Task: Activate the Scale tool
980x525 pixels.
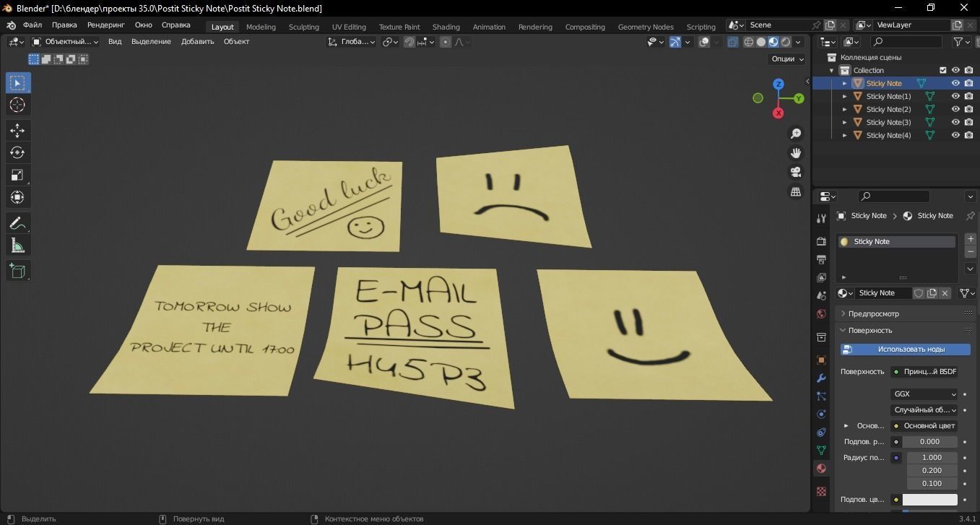Action: tap(17, 175)
